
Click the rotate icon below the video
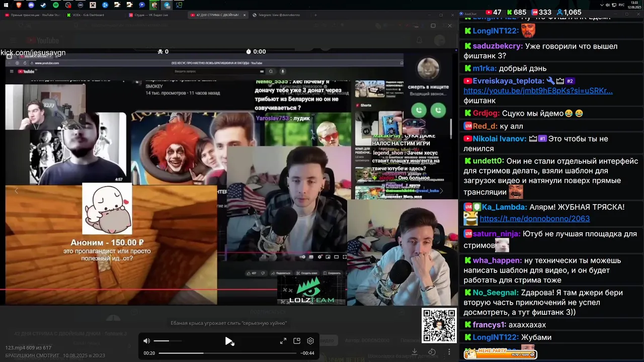click(432, 352)
